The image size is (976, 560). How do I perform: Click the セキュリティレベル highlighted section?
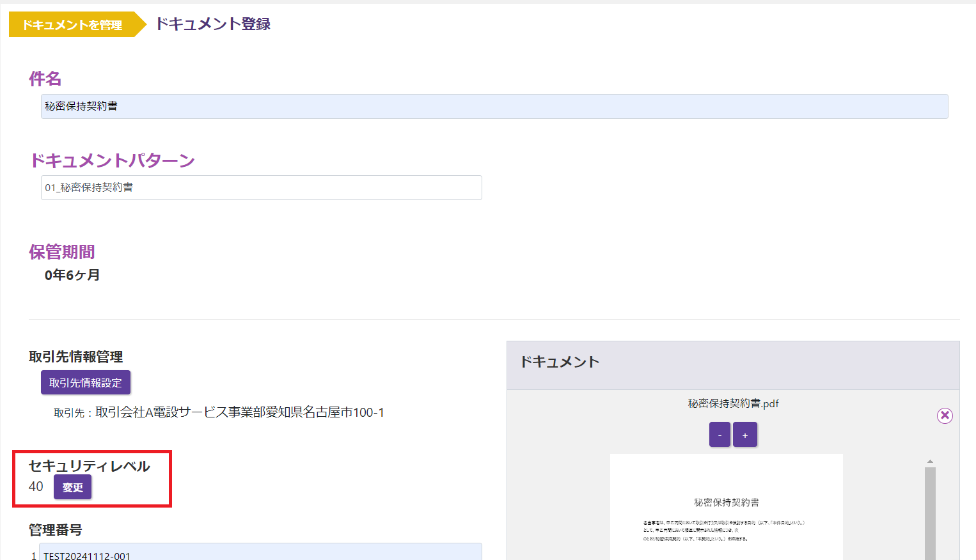coord(92,479)
